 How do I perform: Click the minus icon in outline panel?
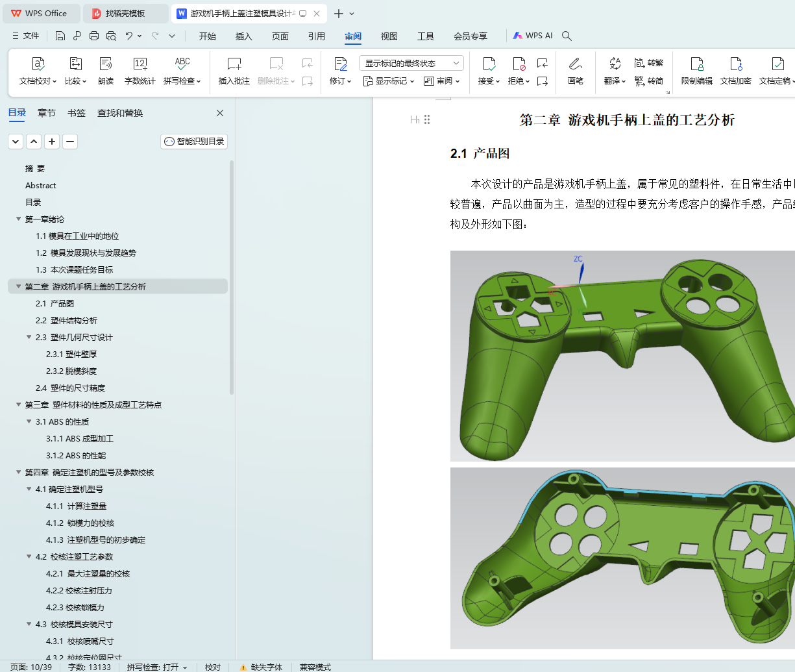point(70,142)
